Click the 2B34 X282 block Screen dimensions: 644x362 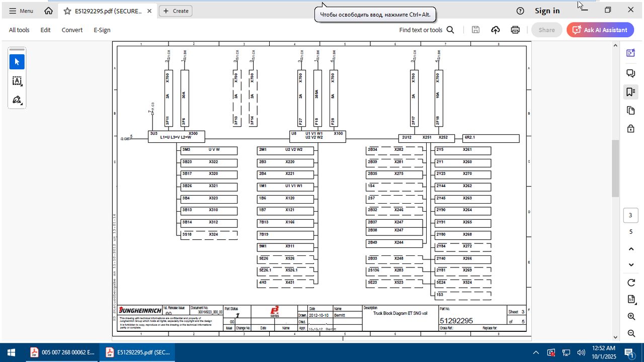click(394, 150)
